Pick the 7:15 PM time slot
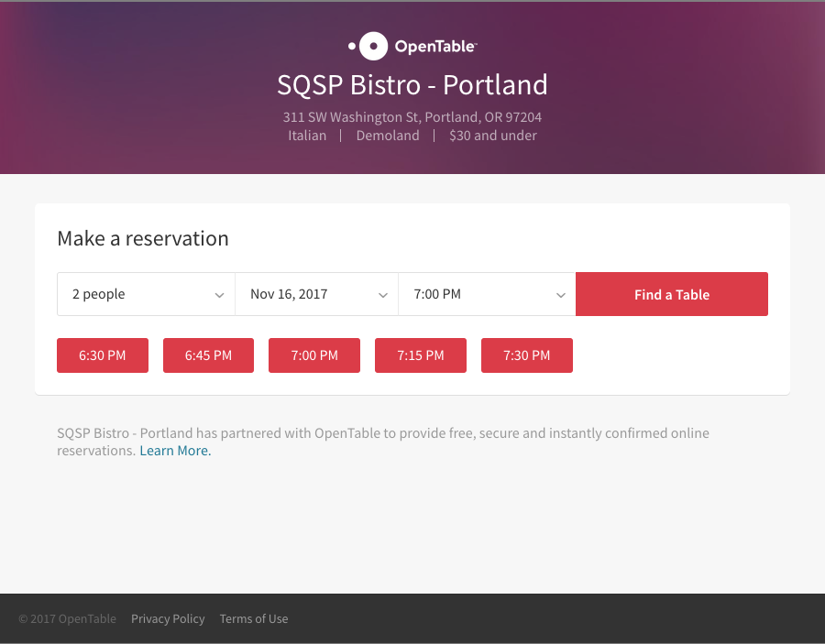This screenshot has height=644, width=825. (421, 355)
